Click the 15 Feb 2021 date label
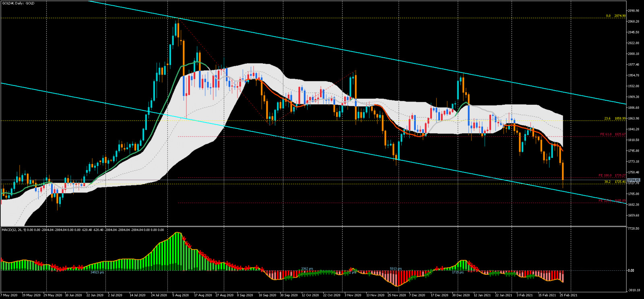Viewport: 644px width, 299px height. [547, 295]
